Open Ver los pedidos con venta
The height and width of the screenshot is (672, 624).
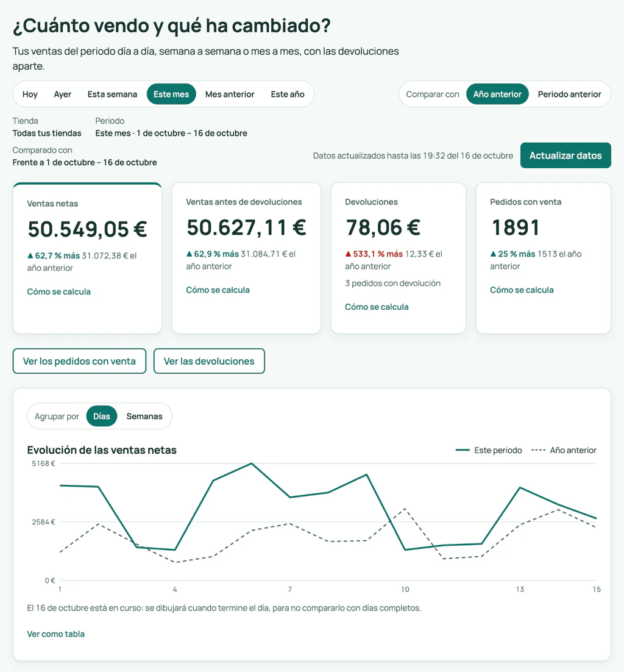(79, 361)
